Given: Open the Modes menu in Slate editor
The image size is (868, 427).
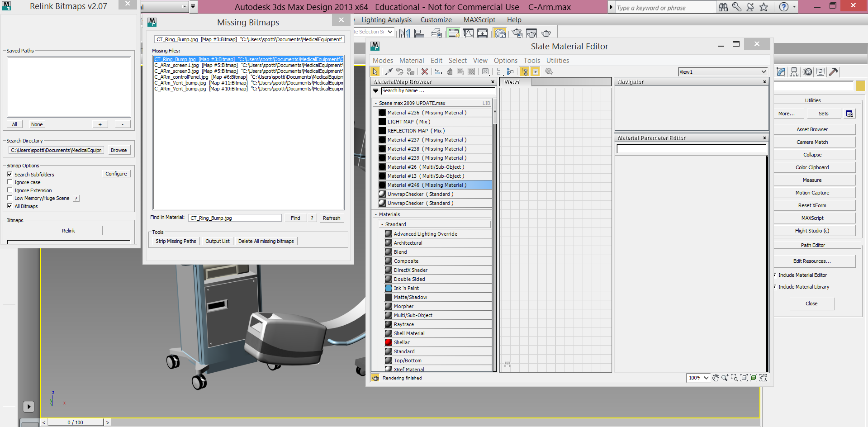Looking at the screenshot, I should (383, 61).
